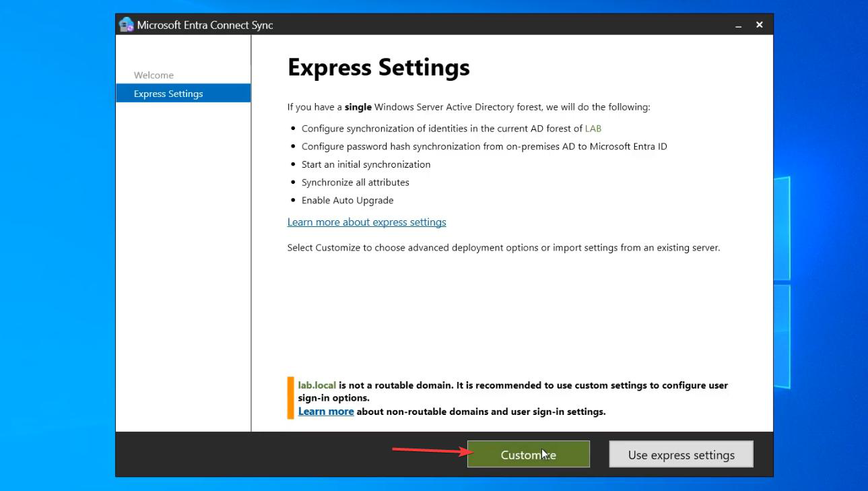
Task: Select Express Settings step in sidebar
Action: [183, 94]
